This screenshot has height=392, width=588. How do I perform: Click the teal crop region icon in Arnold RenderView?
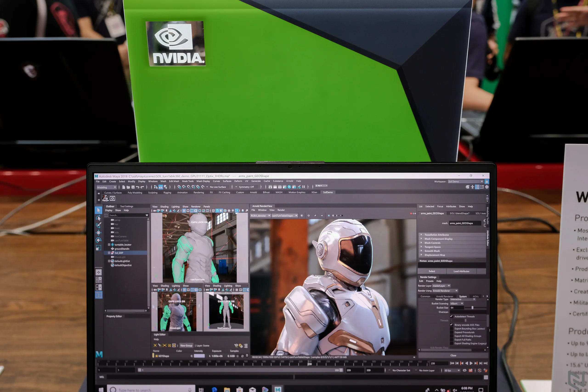point(328,215)
